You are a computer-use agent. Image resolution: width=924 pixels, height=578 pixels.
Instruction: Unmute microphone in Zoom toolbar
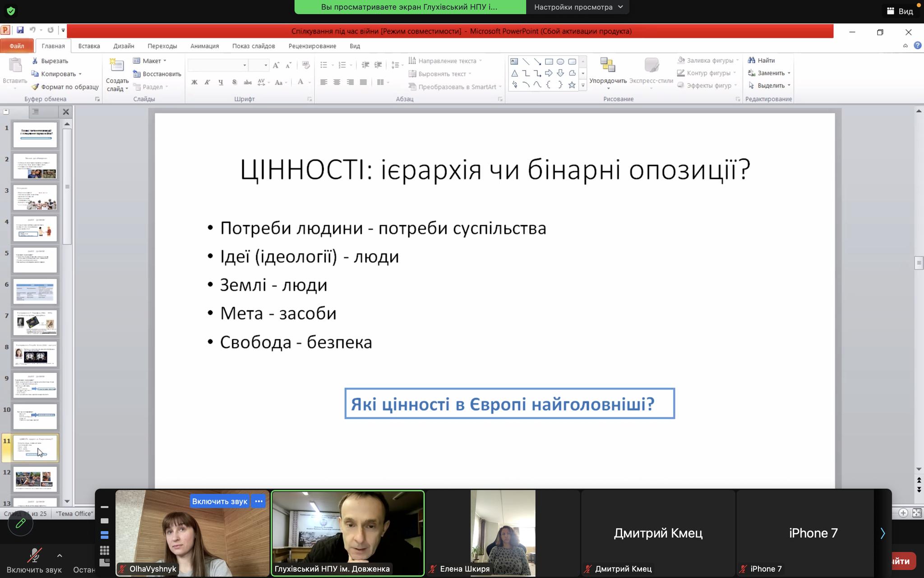34,560
